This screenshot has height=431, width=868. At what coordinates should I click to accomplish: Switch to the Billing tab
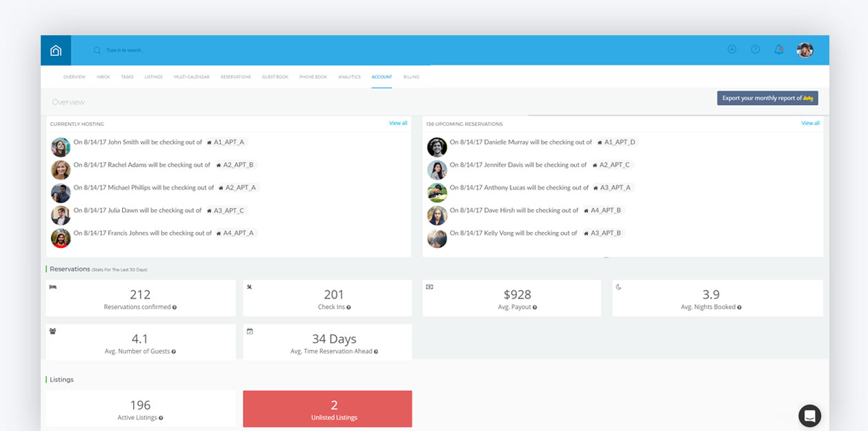click(411, 77)
